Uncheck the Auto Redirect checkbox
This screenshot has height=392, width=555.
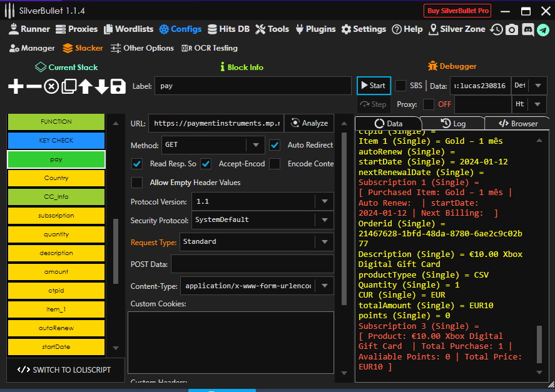coord(275,145)
